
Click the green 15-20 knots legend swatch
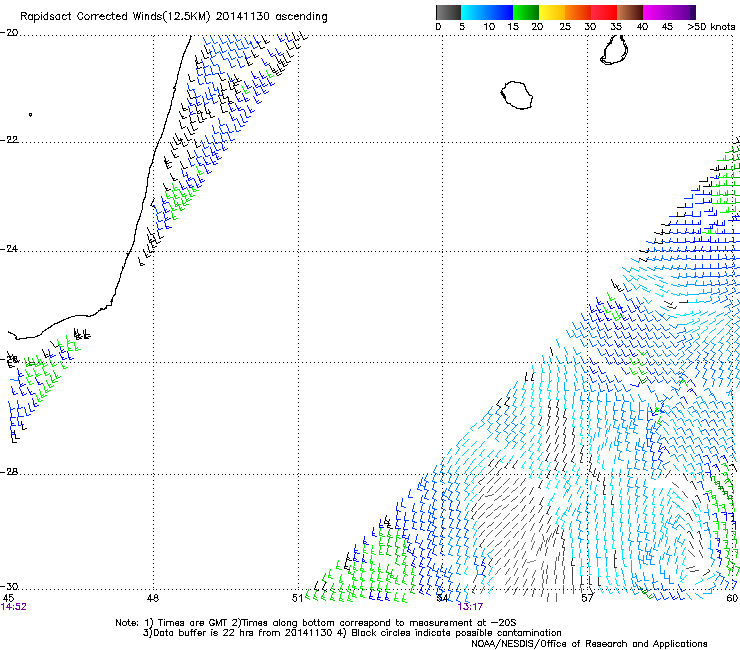click(x=526, y=12)
